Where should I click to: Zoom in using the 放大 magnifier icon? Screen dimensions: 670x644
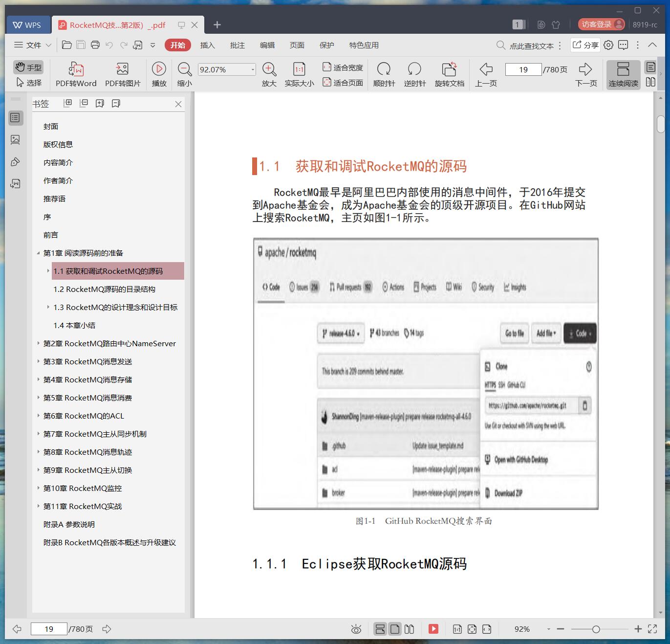tap(269, 69)
